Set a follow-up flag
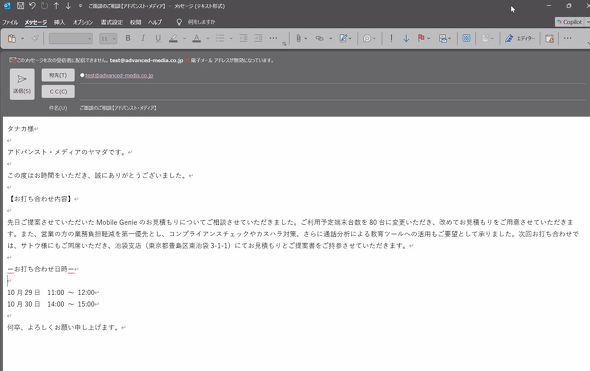The height and width of the screenshot is (371, 590). (x=421, y=38)
